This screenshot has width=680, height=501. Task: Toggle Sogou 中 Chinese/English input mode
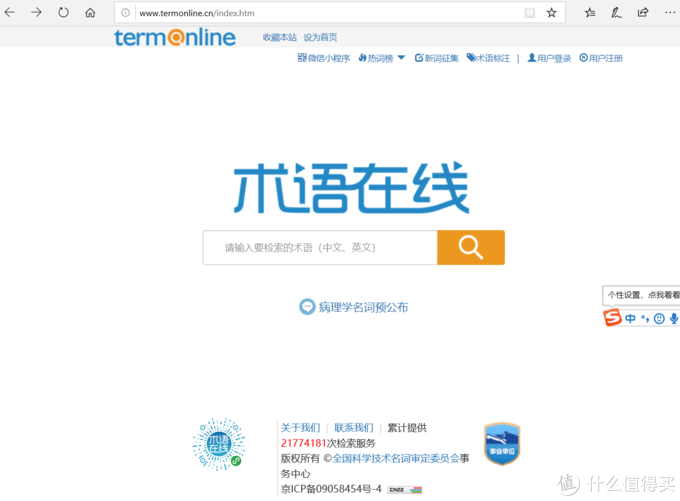click(630, 319)
